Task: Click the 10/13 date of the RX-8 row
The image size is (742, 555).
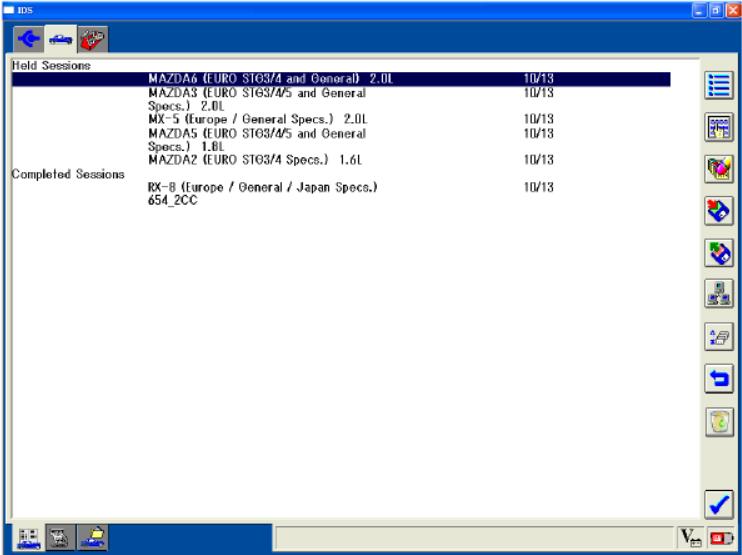Action: pyautogui.click(x=539, y=187)
